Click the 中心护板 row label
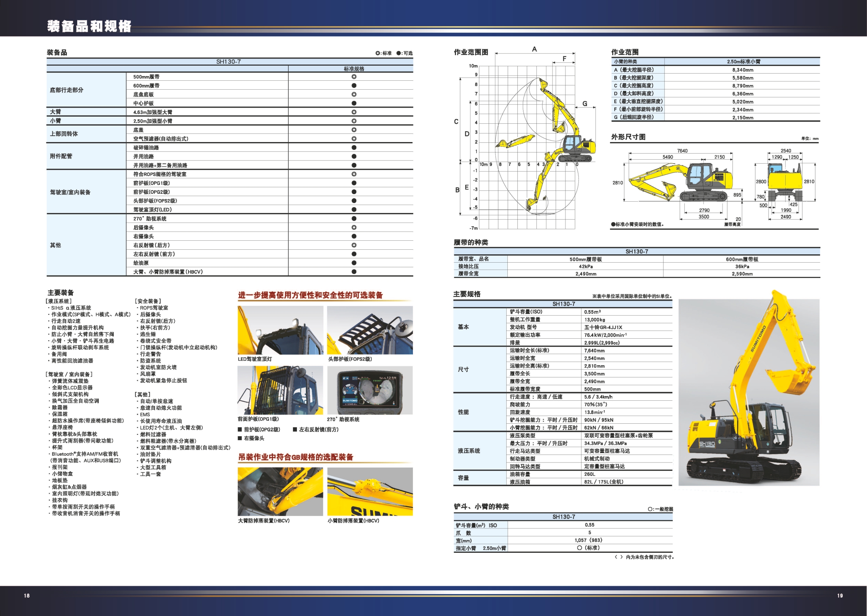867x616 pixels. pos(144,103)
